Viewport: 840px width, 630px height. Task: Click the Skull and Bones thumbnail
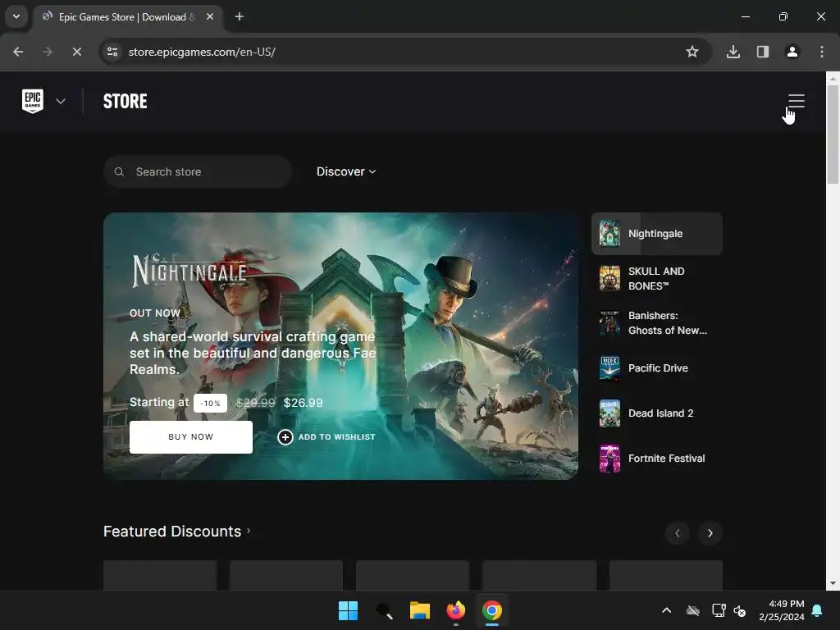[x=609, y=279]
